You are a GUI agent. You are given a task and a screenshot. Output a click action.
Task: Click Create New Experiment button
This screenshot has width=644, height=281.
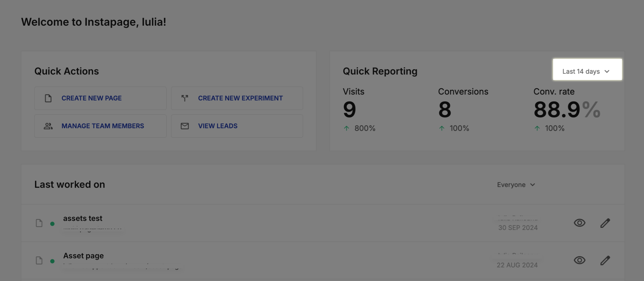237,98
